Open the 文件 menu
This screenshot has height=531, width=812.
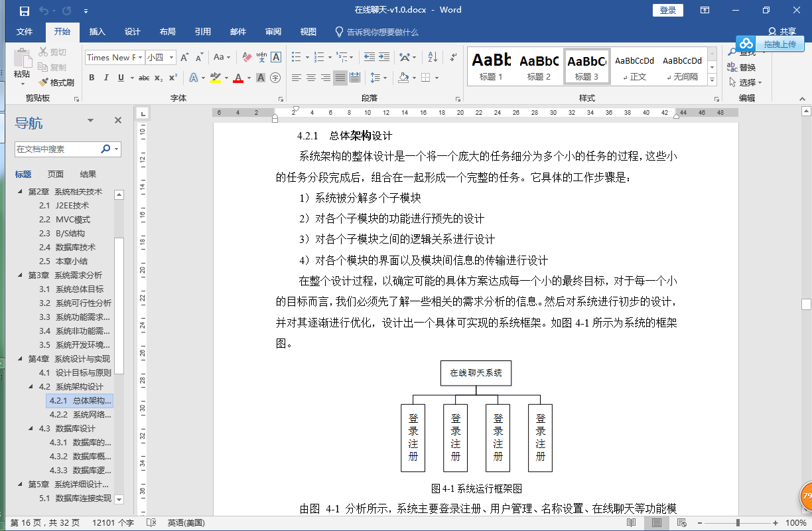click(x=25, y=32)
